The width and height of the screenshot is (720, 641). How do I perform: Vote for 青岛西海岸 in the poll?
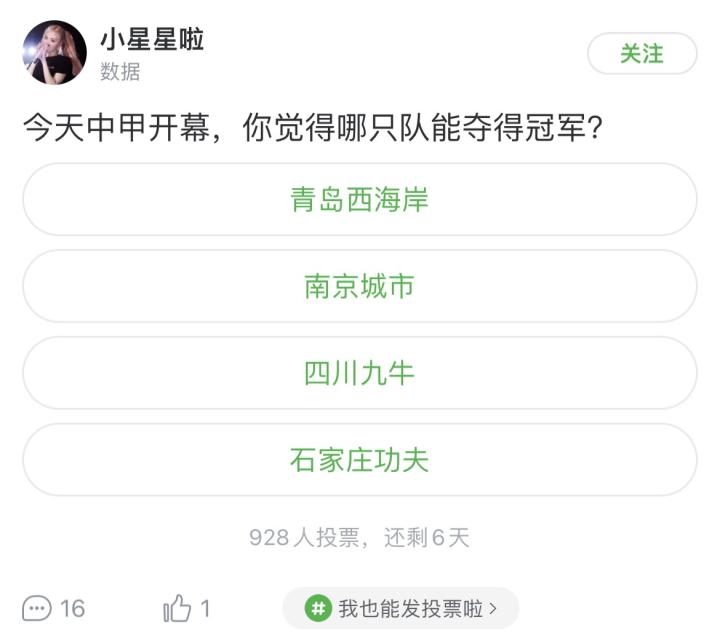pos(360,199)
